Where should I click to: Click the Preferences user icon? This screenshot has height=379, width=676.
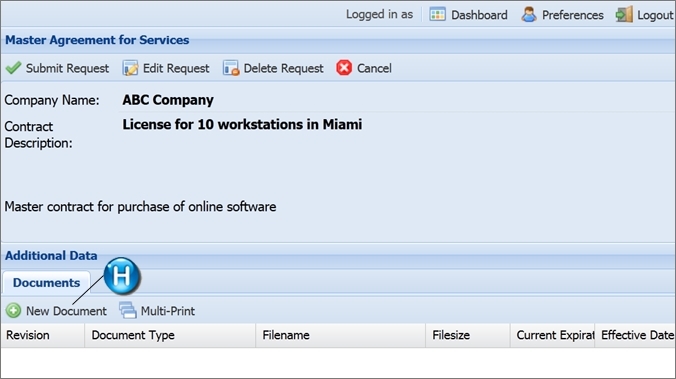(x=529, y=14)
